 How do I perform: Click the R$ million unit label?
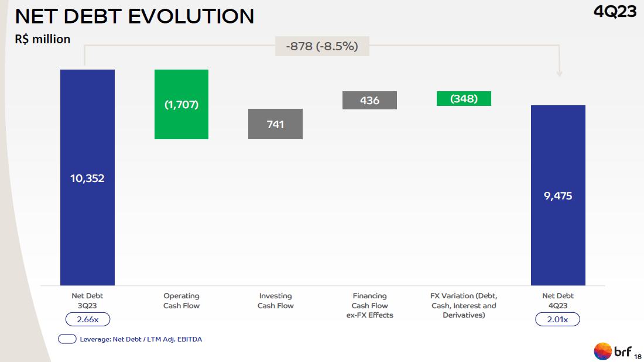(x=43, y=39)
